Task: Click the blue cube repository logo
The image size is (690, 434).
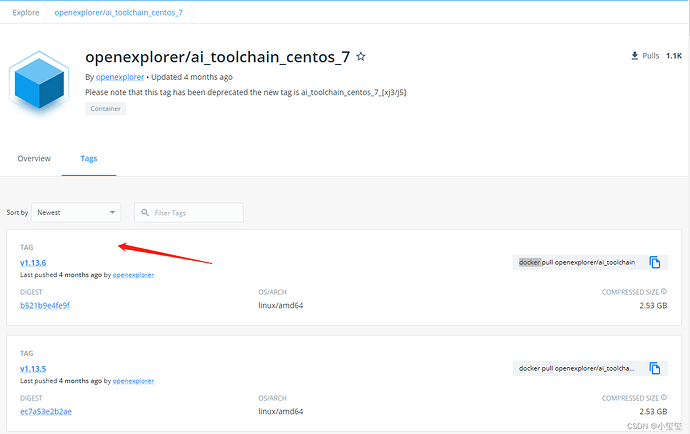Action: click(38, 83)
